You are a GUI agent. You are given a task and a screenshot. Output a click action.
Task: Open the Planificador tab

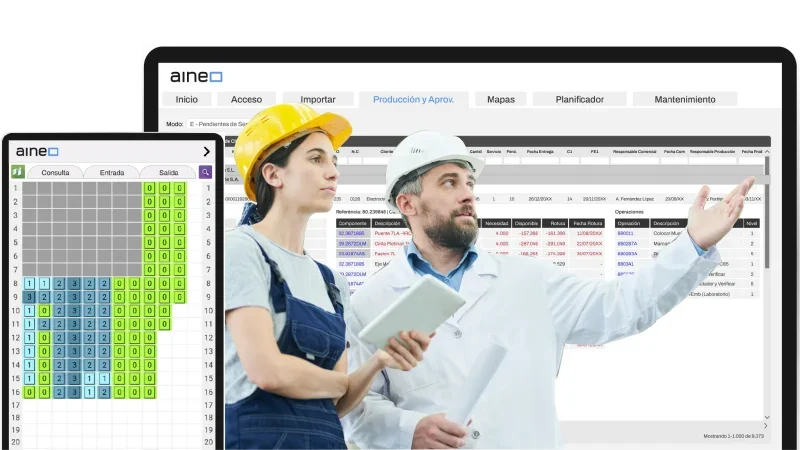point(580,99)
